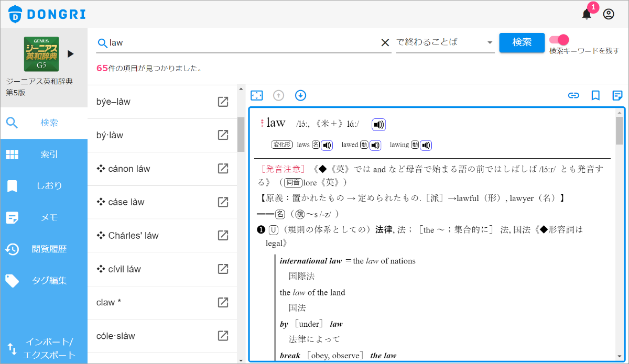629x364 pixels.
Task: Click the ジーニアス英和辞典 第5版 dictionary title
Action: [x=39, y=87]
